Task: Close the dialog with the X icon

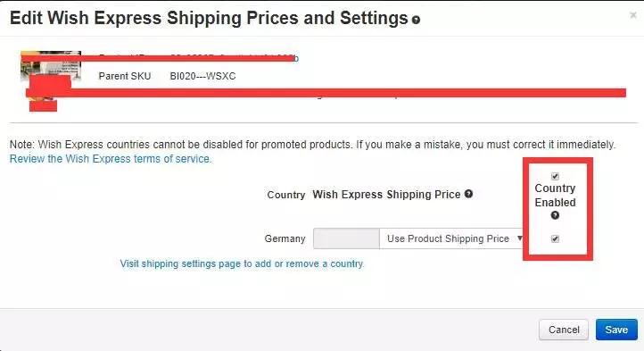Action: [x=633, y=15]
